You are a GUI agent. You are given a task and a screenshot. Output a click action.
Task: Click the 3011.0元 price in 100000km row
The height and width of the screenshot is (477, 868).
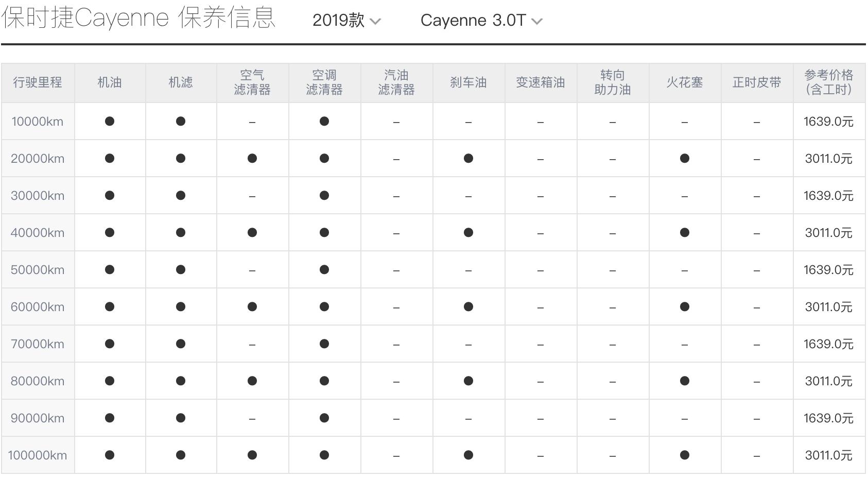point(828,455)
